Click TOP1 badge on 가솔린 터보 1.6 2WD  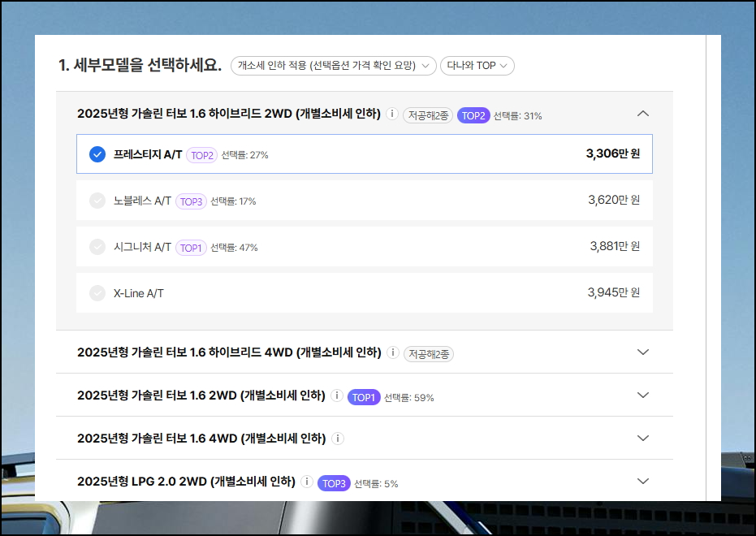pyautogui.click(x=364, y=398)
